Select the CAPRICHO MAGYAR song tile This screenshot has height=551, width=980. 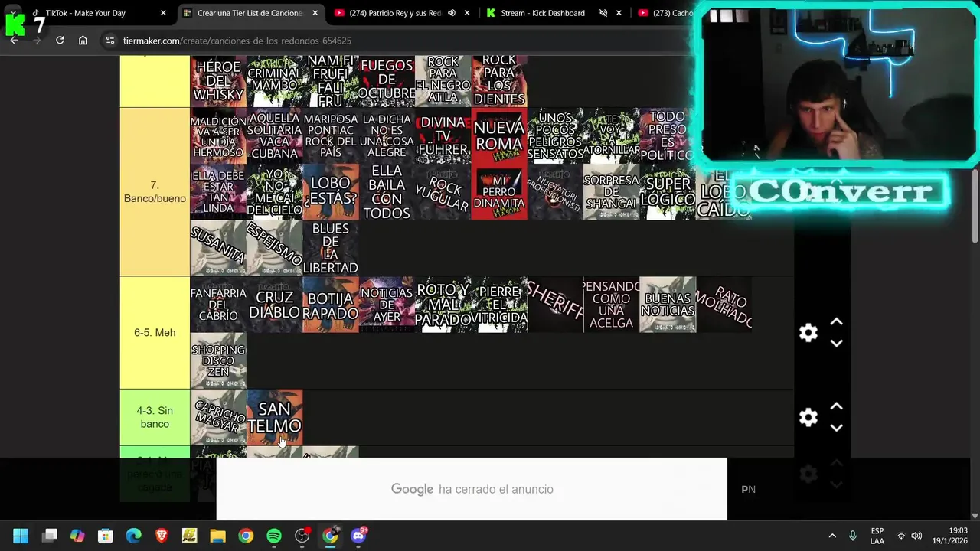tap(218, 417)
